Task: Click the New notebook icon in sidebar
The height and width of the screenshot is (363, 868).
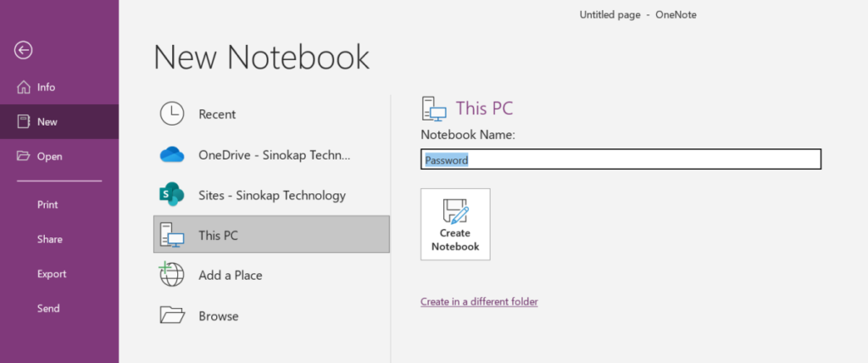Action: click(23, 121)
